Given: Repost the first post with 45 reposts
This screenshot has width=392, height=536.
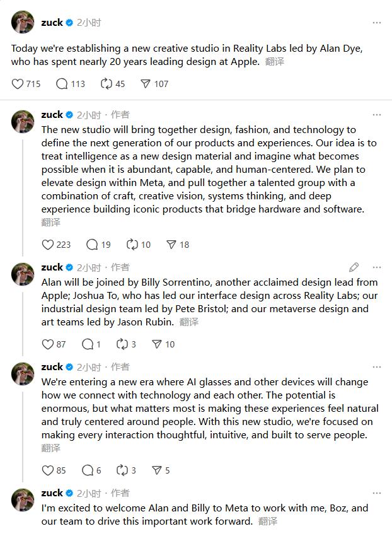Looking at the screenshot, I should click(107, 84).
